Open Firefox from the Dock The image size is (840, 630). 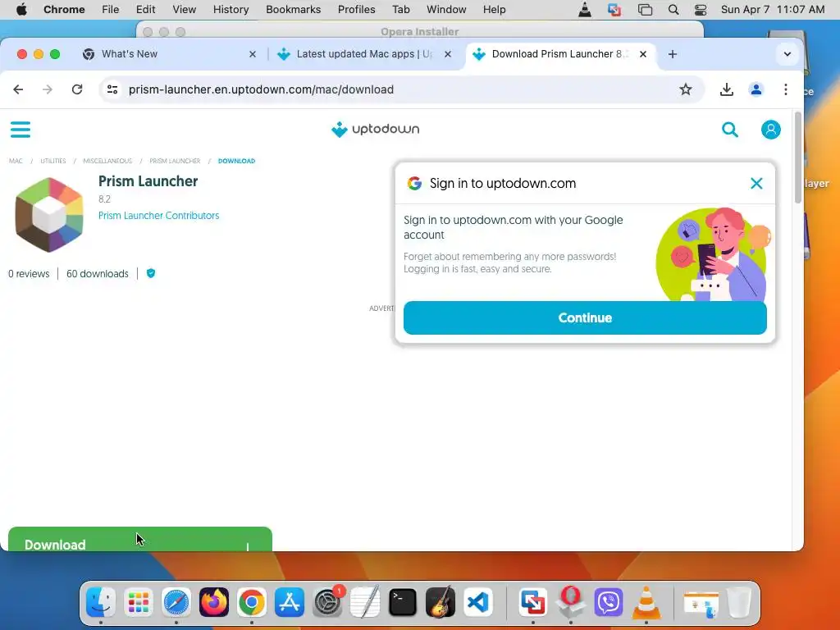214,603
